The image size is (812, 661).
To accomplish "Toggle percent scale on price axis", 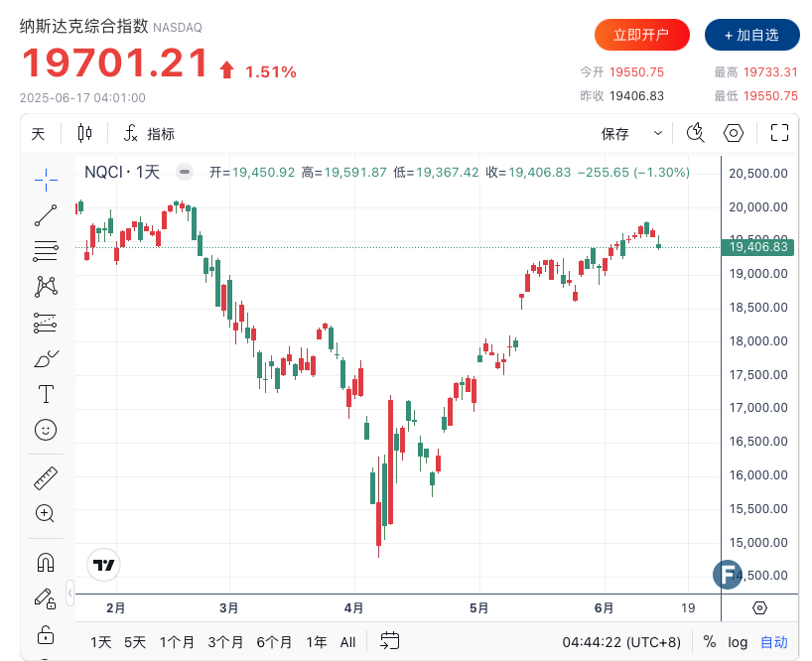I will click(710, 642).
